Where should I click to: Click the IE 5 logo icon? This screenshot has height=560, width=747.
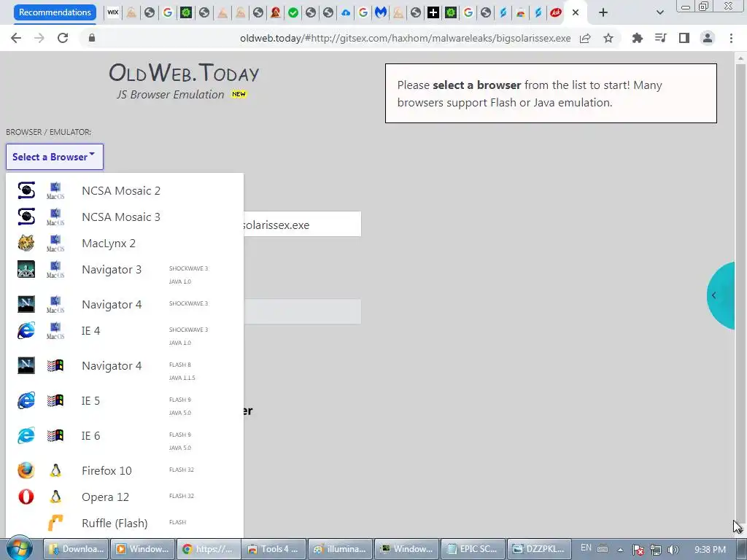click(x=26, y=400)
